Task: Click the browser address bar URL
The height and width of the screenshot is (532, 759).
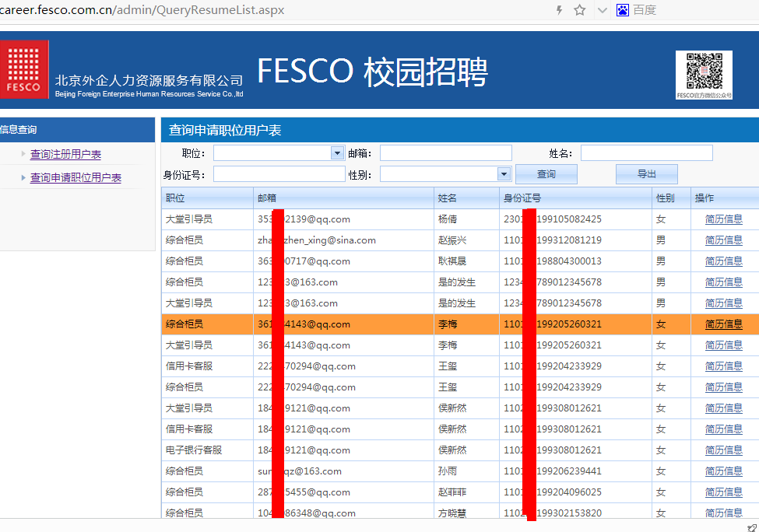Action: click(142, 9)
